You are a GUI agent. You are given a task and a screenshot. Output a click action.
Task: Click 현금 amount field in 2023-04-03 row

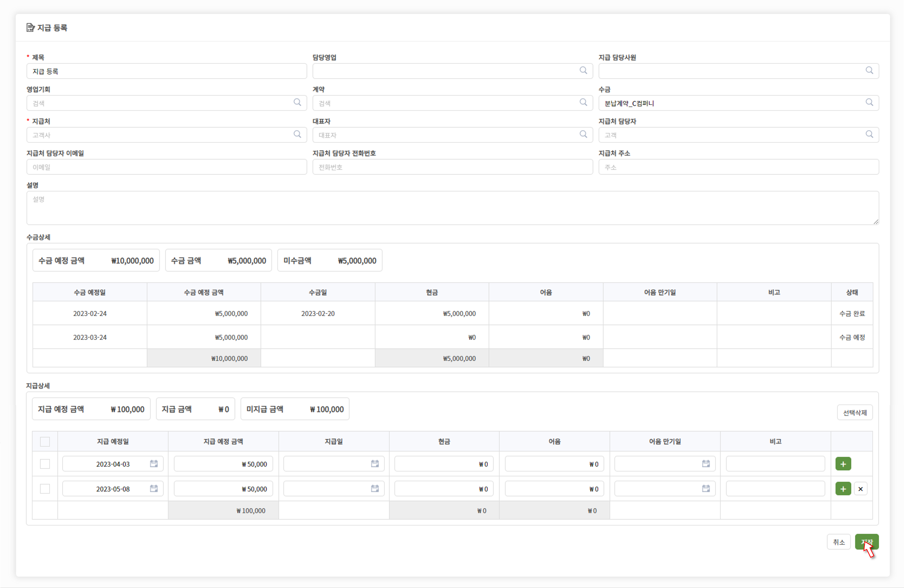pos(444,464)
